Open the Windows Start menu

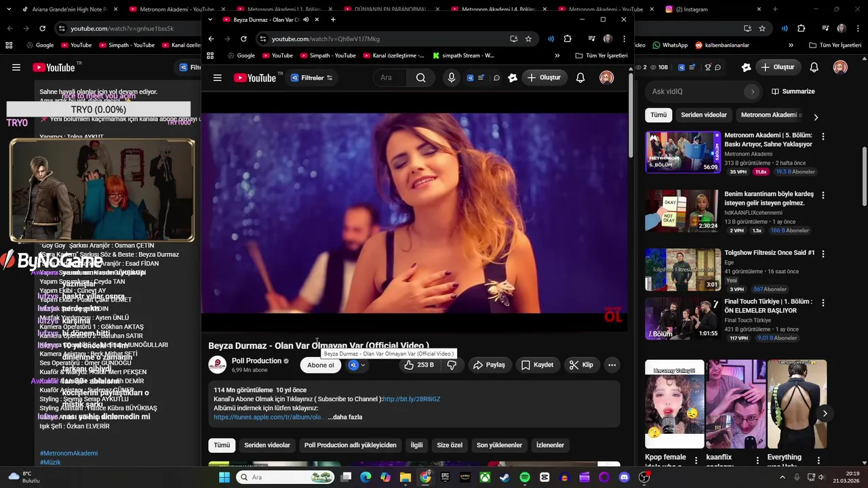(224, 477)
